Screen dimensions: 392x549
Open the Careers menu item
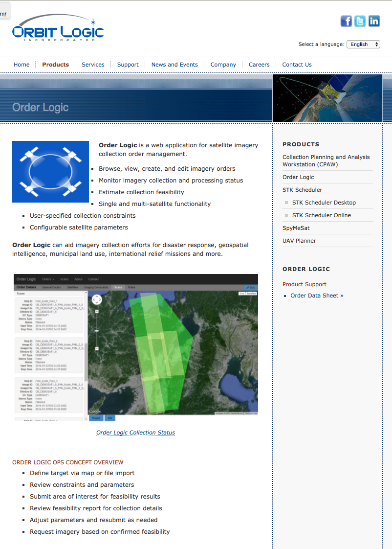click(x=259, y=65)
